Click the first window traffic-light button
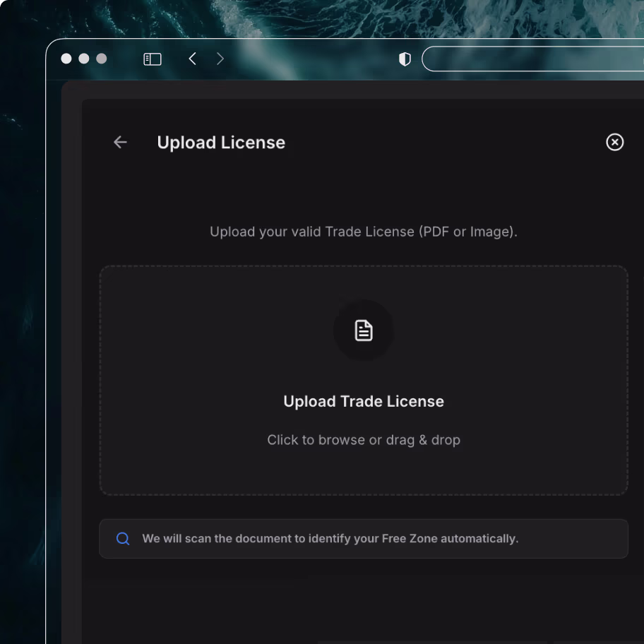This screenshot has height=644, width=644. click(x=66, y=59)
